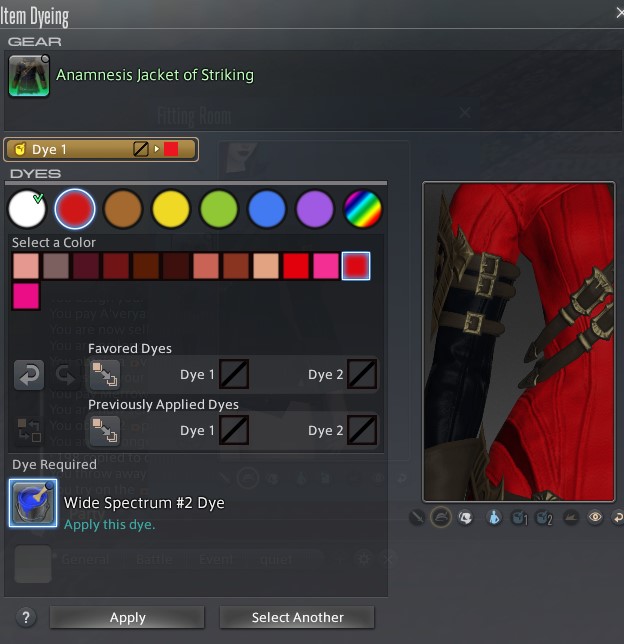The width and height of the screenshot is (624, 644).
Task: Click the Anamnesis Jacket of Striking name
Action: 155,75
